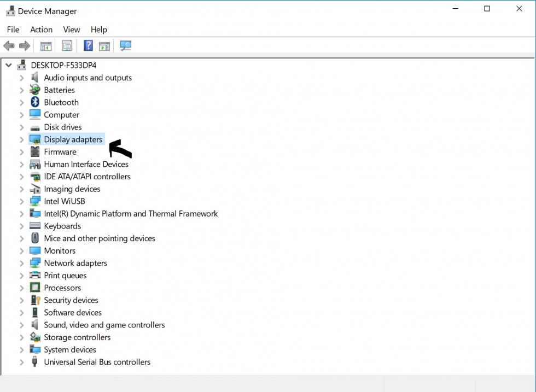Screen dimensions: 536x392
Task: Select the DESKTOP-F533DP4 computer name
Action: coord(63,65)
